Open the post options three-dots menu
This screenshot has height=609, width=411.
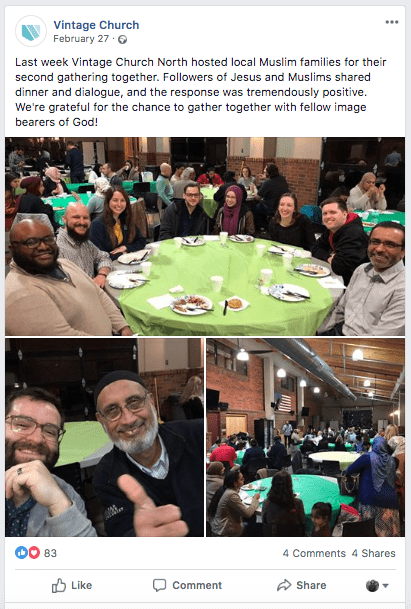[392, 22]
